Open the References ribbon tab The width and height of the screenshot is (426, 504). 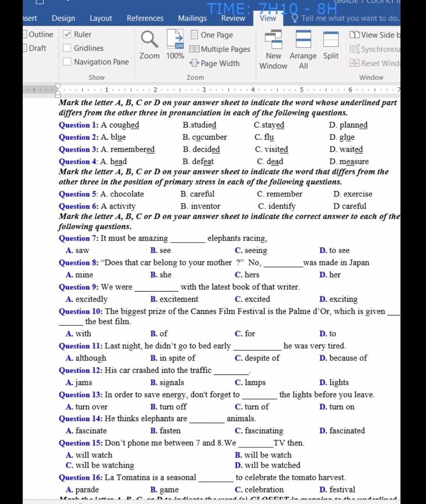click(x=145, y=18)
